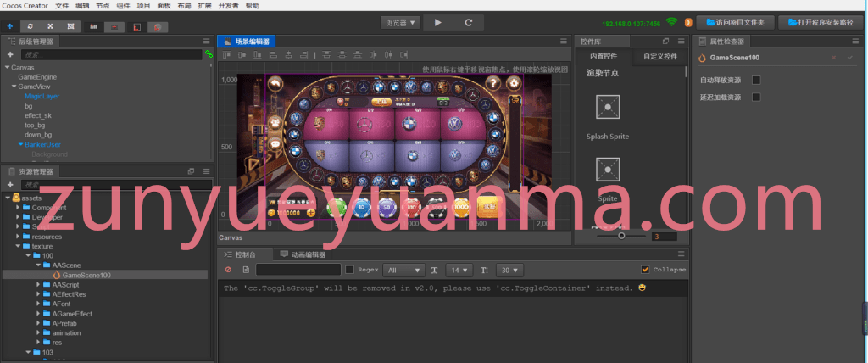This screenshot has width=868, height=363.
Task: Open the font size 14 dropdown
Action: 459,270
